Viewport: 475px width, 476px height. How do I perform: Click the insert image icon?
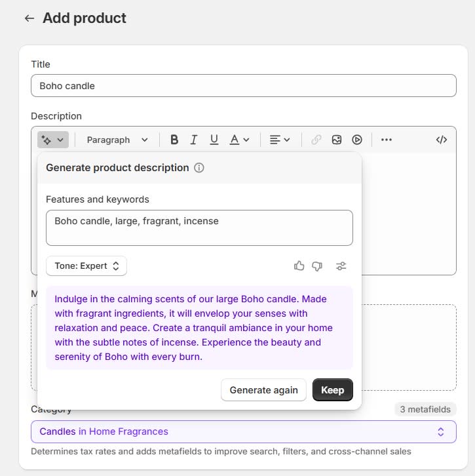(337, 140)
